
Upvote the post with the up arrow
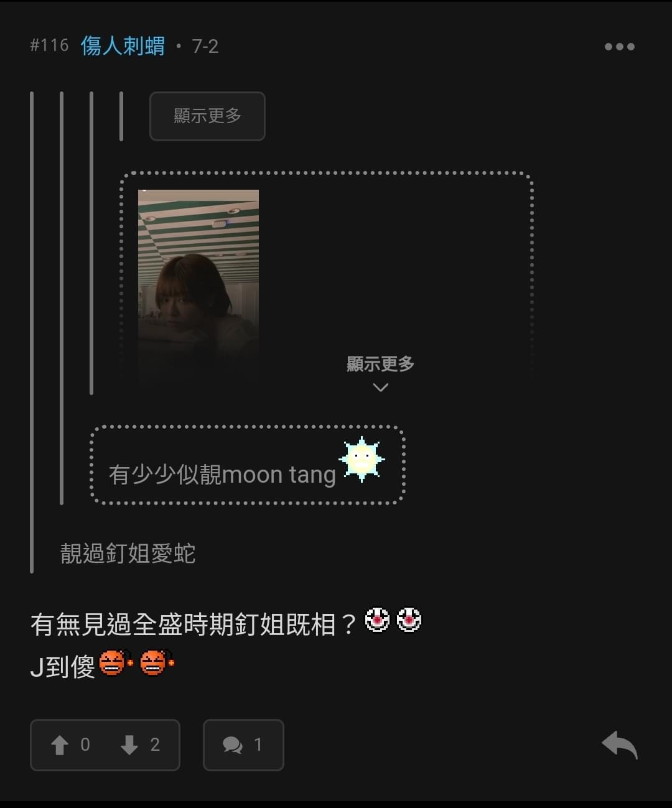60,745
